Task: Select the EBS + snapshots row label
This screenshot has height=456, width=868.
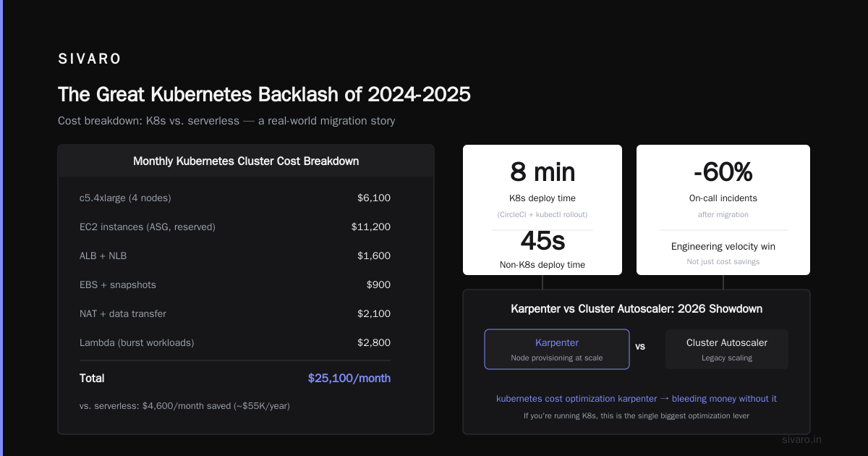Action: pos(118,284)
